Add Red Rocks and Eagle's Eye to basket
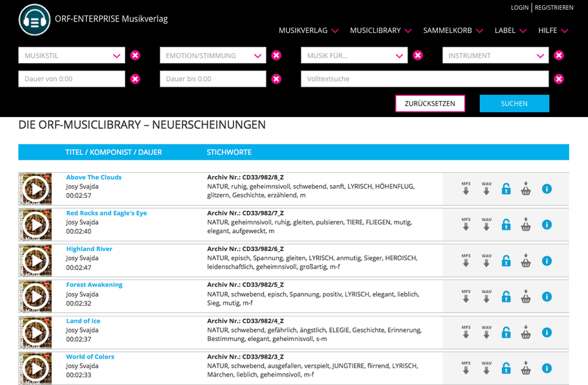Screen dimensions: 588x385 (526, 225)
